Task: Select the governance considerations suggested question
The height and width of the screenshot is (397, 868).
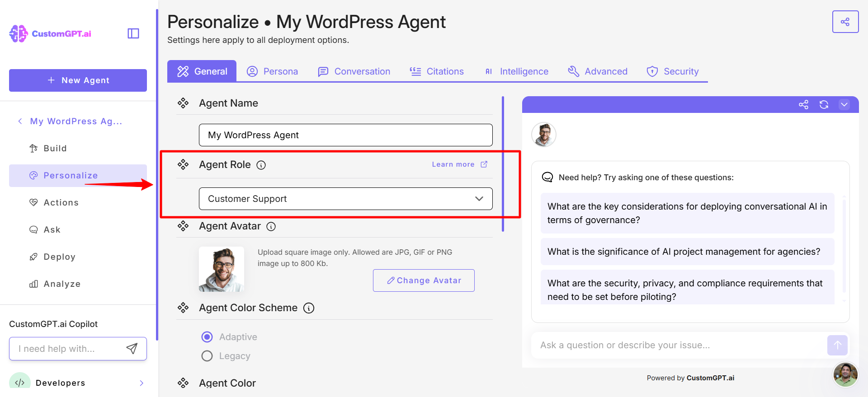Action: click(687, 213)
